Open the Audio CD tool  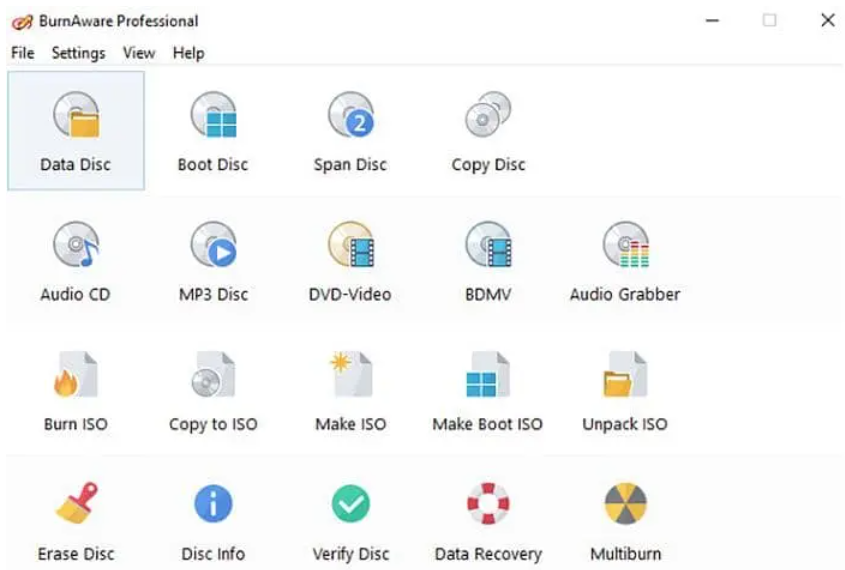click(76, 261)
